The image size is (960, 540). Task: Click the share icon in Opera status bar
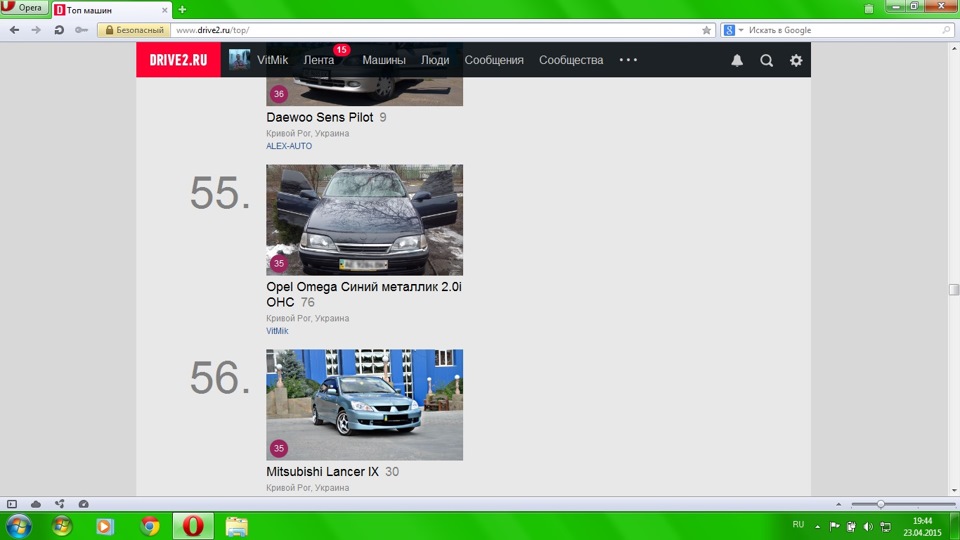click(59, 504)
